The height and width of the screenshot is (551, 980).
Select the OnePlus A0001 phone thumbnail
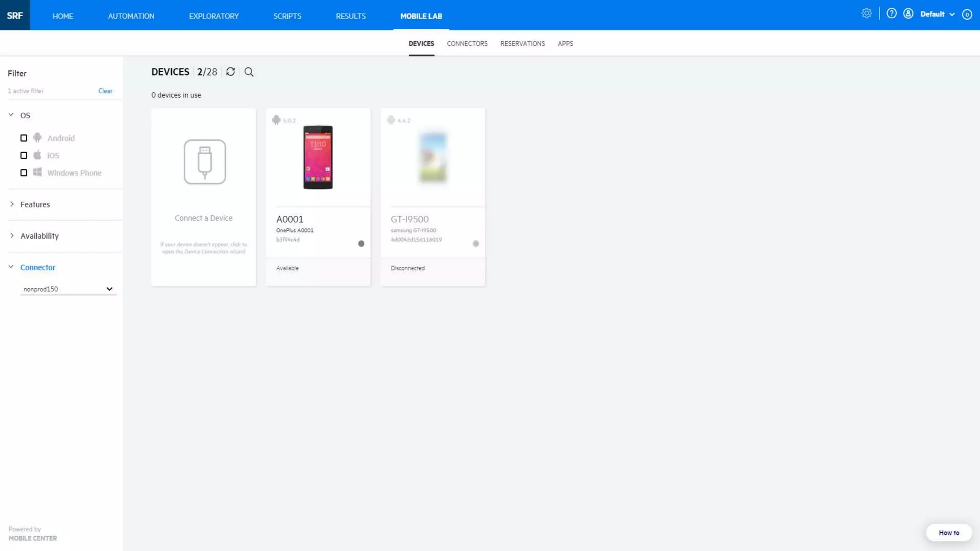point(318,157)
